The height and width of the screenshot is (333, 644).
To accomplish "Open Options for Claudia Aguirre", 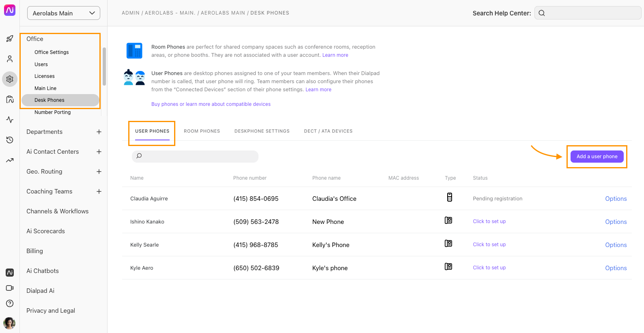I will 616,199.
